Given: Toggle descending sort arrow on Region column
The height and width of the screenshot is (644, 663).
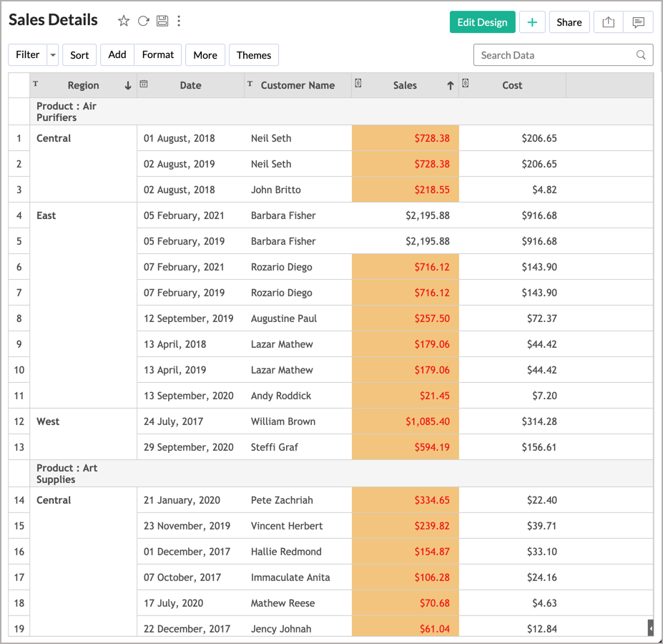Looking at the screenshot, I should pyautogui.click(x=127, y=85).
